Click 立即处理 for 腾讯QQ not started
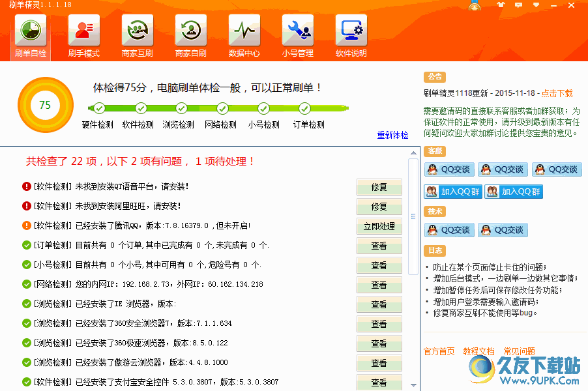The image size is (588, 391). (379, 226)
